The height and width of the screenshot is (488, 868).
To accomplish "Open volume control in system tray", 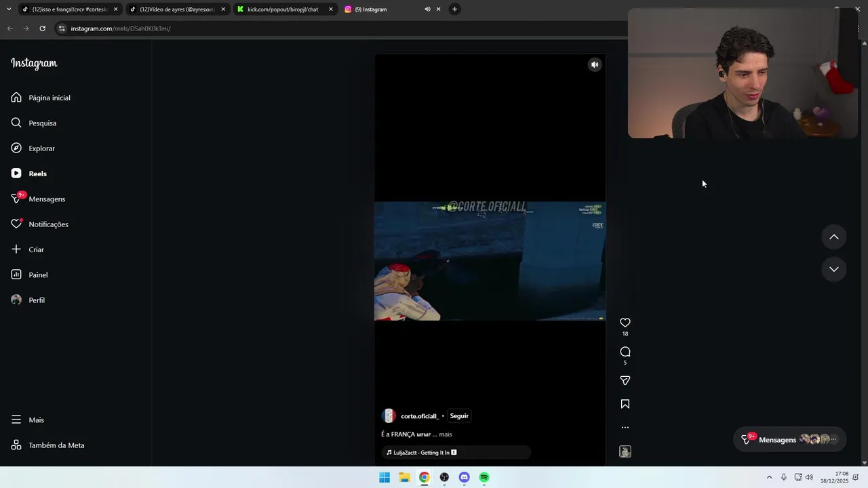I will pyautogui.click(x=809, y=478).
